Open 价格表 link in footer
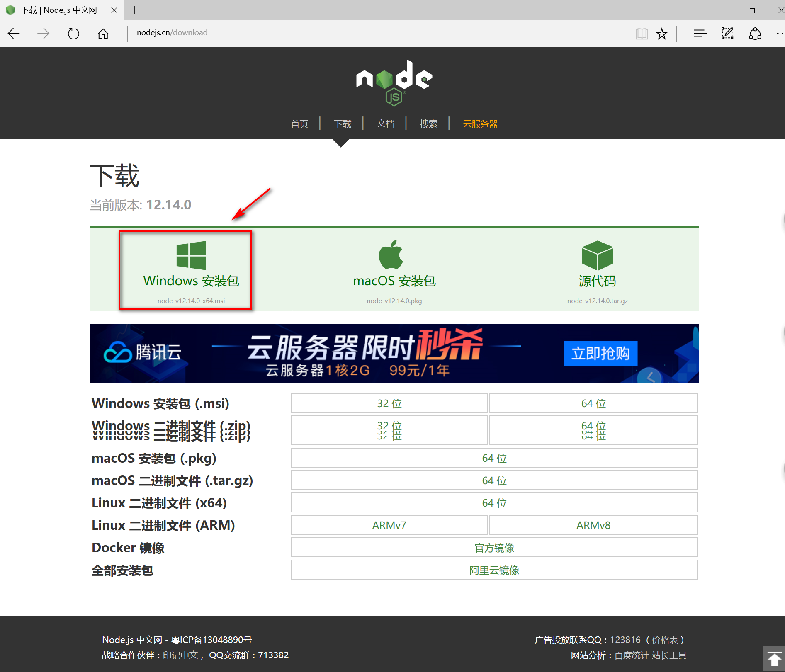This screenshot has height=672, width=785. point(665,640)
